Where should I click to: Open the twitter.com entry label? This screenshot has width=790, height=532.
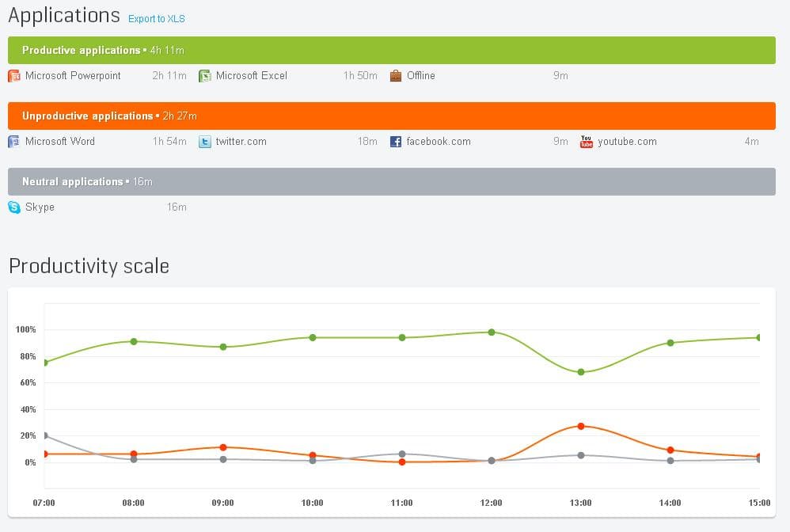point(241,142)
